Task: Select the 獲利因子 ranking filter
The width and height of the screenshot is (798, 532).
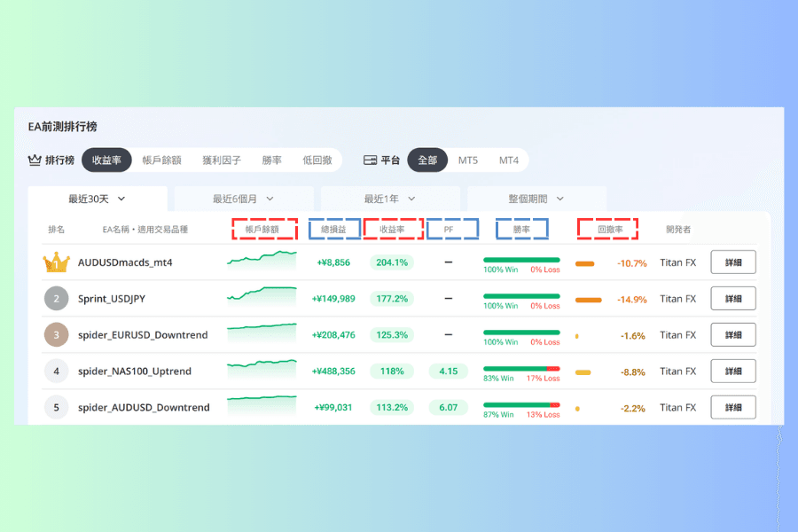Action: tap(222, 160)
